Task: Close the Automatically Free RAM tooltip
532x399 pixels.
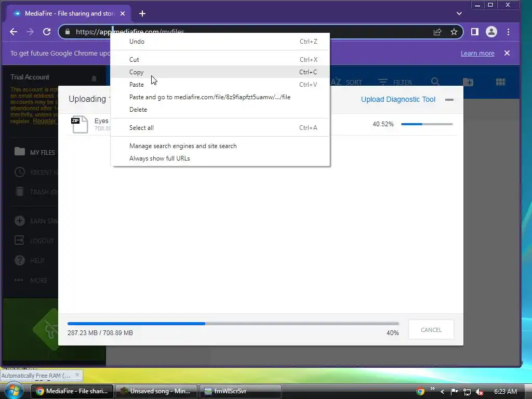Action: [x=77, y=375]
